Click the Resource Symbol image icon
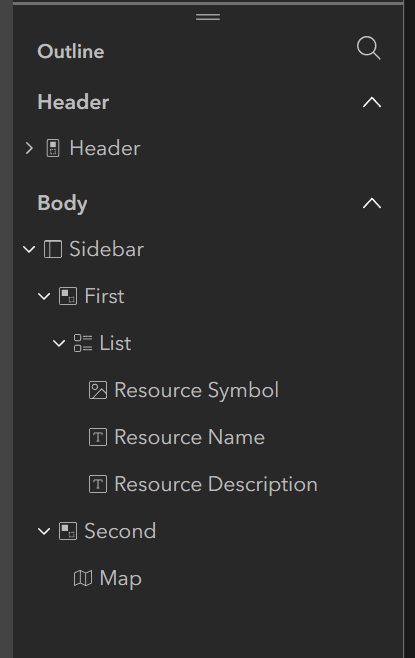The height and width of the screenshot is (658, 415). [98, 390]
